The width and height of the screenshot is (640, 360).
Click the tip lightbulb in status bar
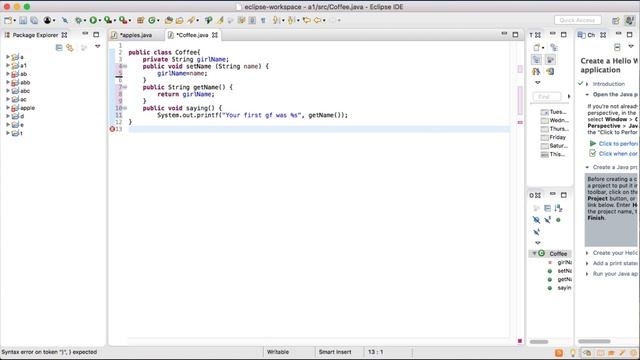573,353
